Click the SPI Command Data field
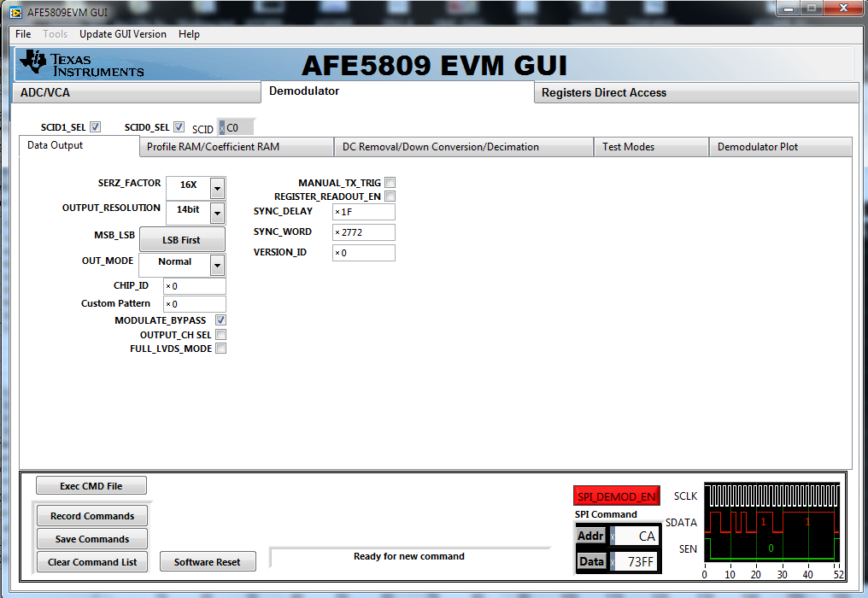 pyautogui.click(x=636, y=561)
